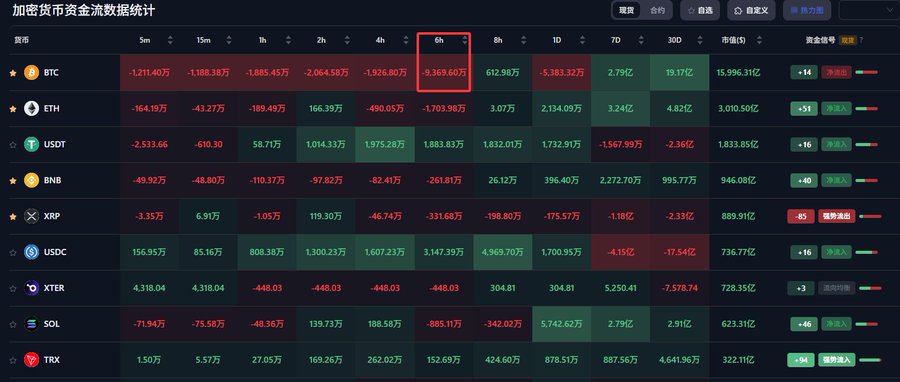Click the page title 加密货币资金流数据统计
The image size is (900, 382).
click(x=84, y=10)
